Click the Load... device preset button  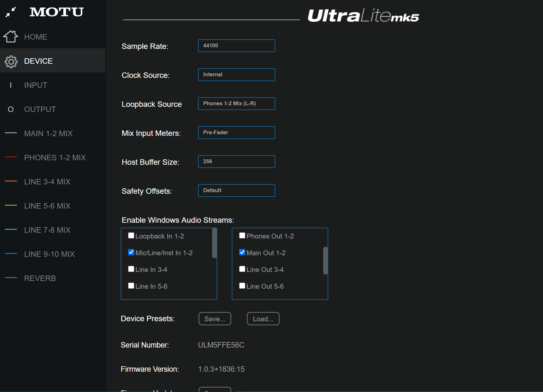(263, 319)
